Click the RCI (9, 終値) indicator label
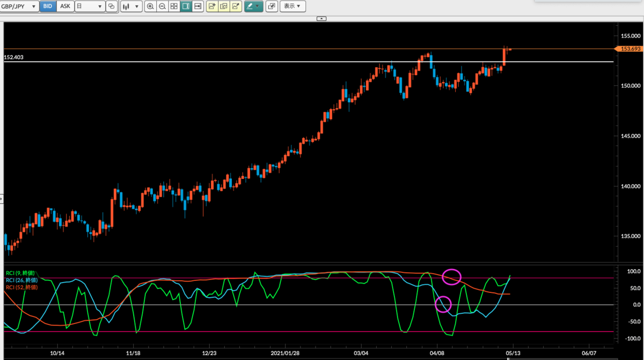644x360 pixels. click(22, 274)
